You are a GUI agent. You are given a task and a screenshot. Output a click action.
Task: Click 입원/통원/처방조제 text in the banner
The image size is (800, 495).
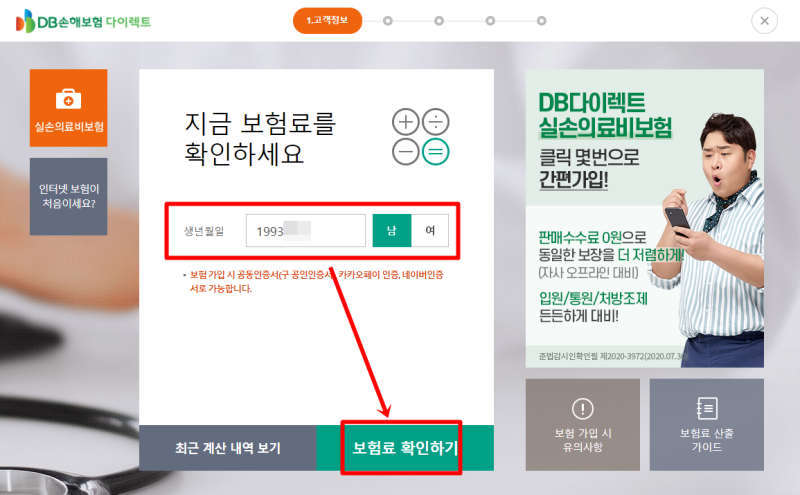pos(593,298)
